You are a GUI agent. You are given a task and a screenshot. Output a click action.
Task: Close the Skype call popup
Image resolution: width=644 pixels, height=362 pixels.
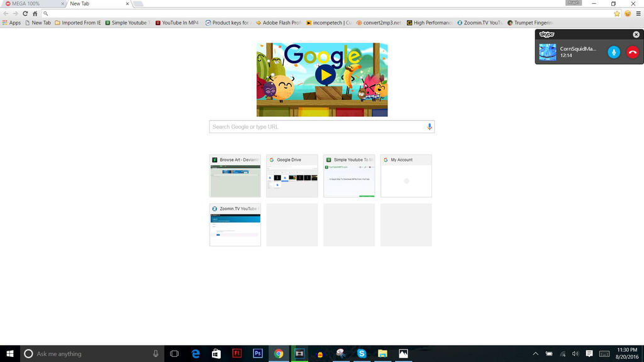click(x=636, y=35)
